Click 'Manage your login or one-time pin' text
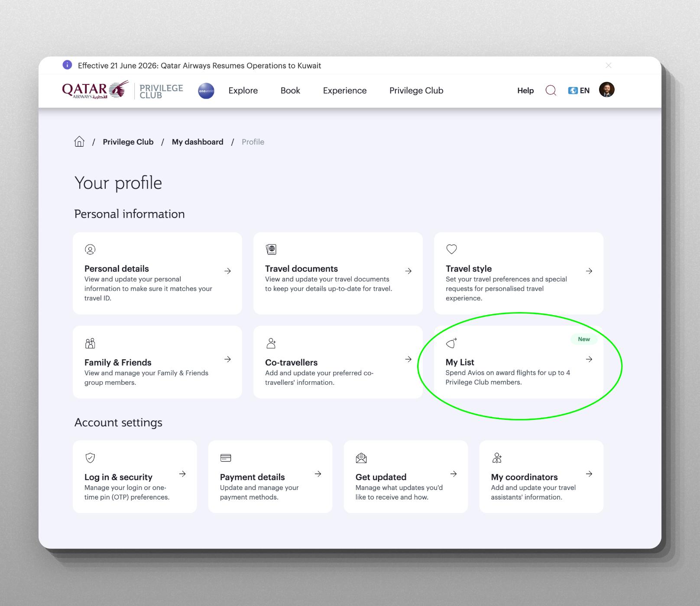This screenshot has width=700, height=606. point(127,493)
